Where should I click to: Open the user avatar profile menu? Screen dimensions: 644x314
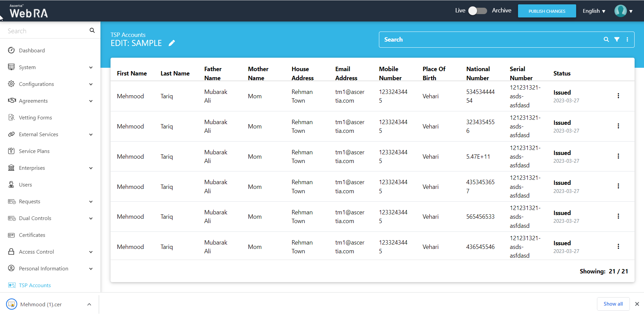click(x=623, y=11)
